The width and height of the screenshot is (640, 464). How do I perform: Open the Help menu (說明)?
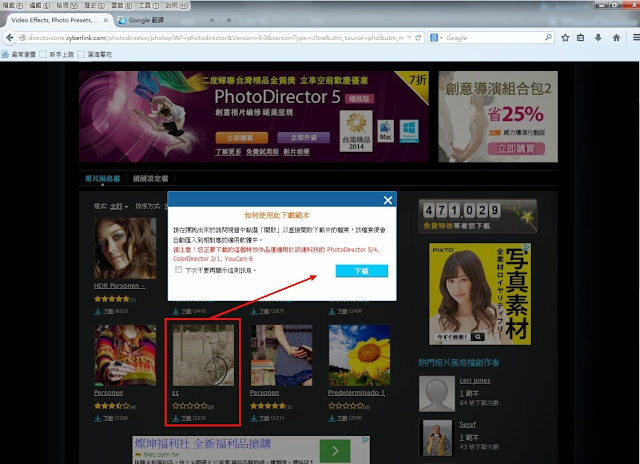pyautogui.click(x=176, y=5)
